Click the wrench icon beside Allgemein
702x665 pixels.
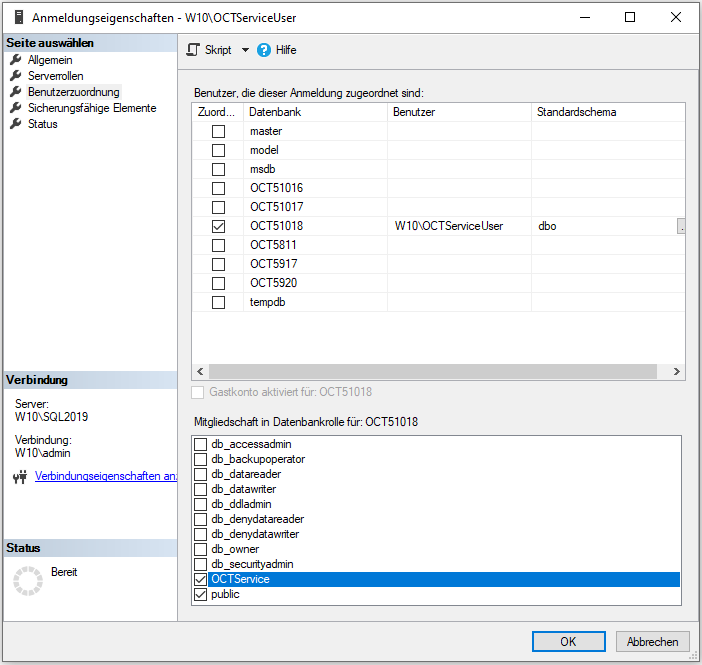point(16,60)
